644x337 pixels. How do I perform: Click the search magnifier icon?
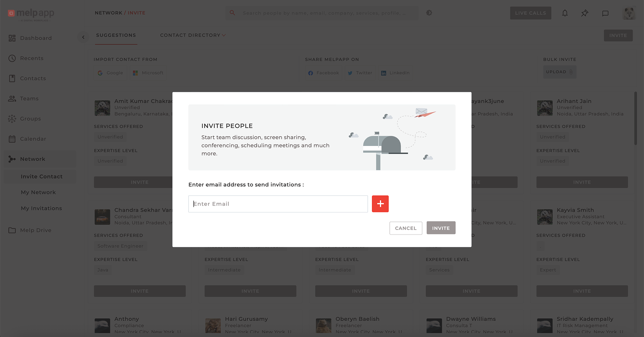[x=233, y=13]
